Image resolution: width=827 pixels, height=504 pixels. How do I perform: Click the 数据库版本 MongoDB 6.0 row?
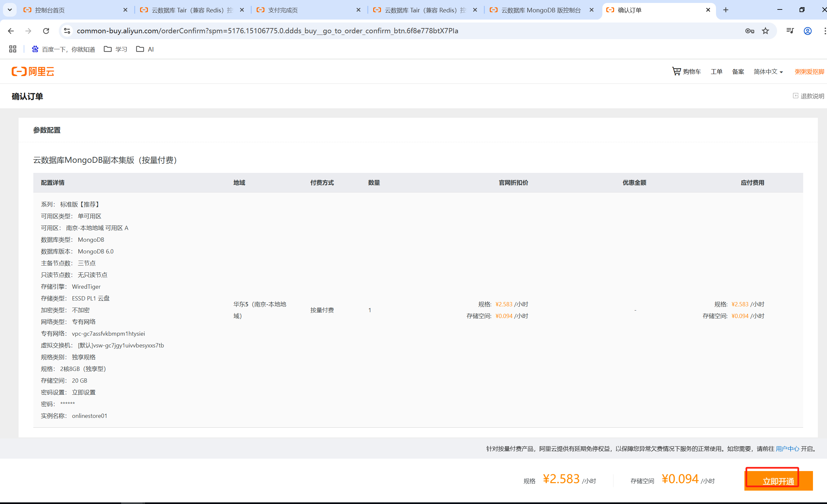point(77,252)
